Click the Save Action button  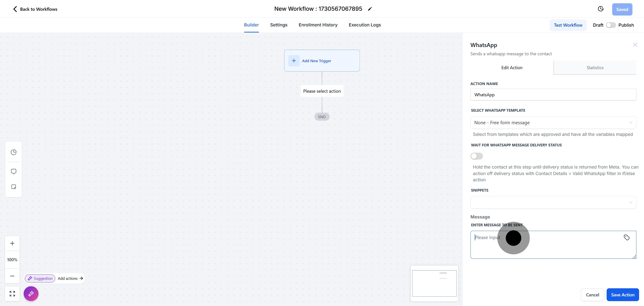pos(623,295)
